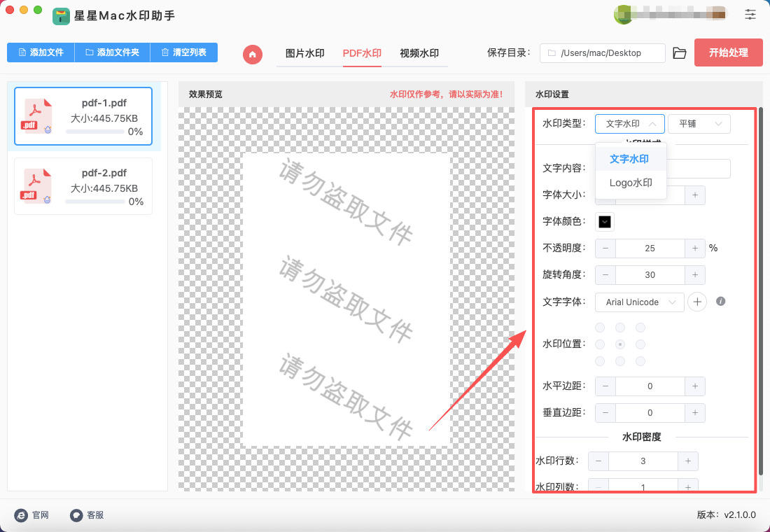This screenshot has height=532, width=770.
Task: Switch to the image watermark tab
Action: click(304, 53)
